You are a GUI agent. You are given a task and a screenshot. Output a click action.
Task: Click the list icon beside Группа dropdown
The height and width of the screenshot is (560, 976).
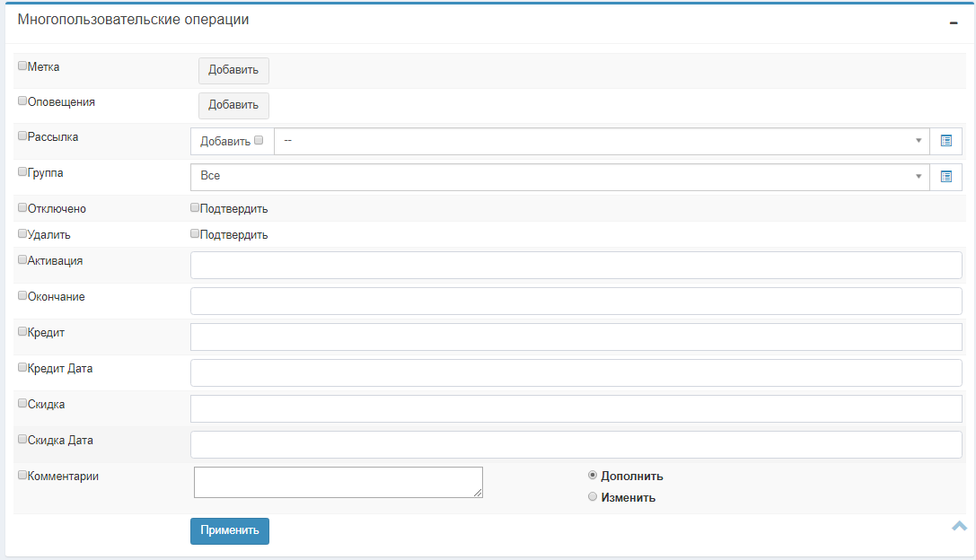[x=945, y=177]
